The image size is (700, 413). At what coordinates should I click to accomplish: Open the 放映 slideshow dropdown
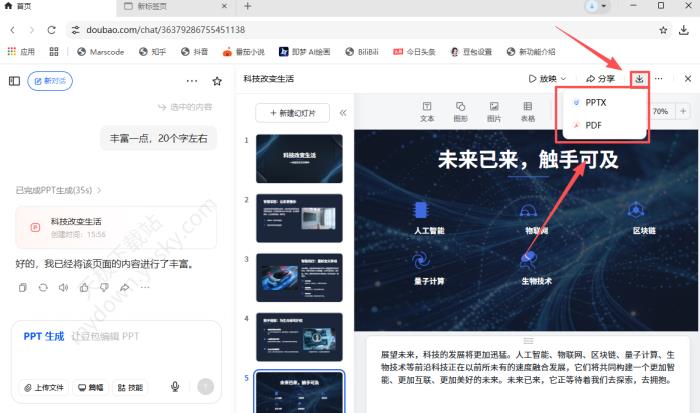tap(546, 79)
